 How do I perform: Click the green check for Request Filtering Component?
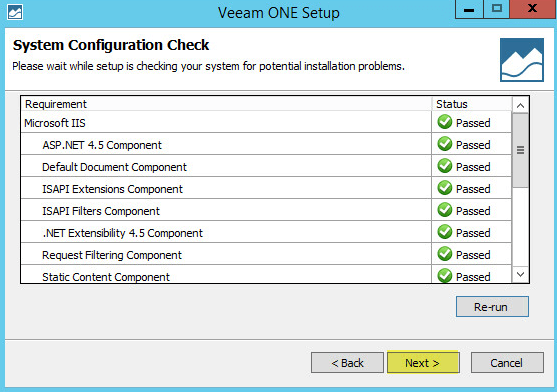(445, 254)
